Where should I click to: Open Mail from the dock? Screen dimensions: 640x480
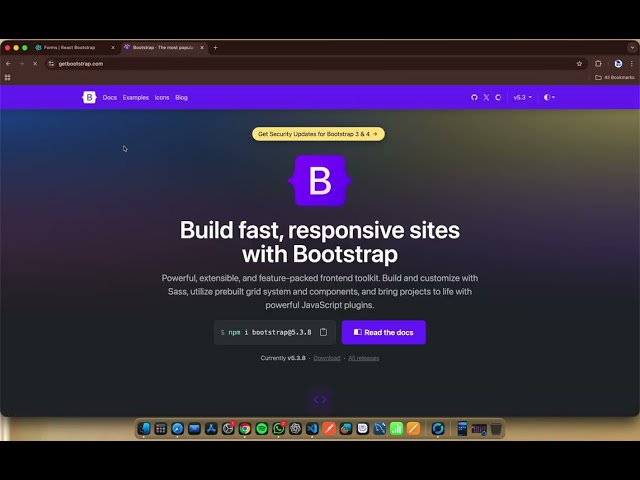tap(194, 429)
